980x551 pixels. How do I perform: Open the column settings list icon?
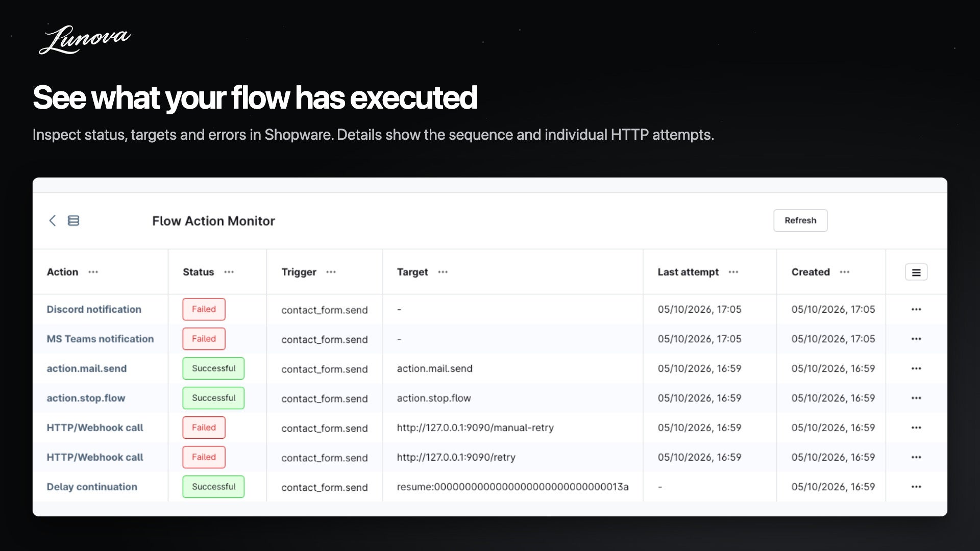click(916, 272)
